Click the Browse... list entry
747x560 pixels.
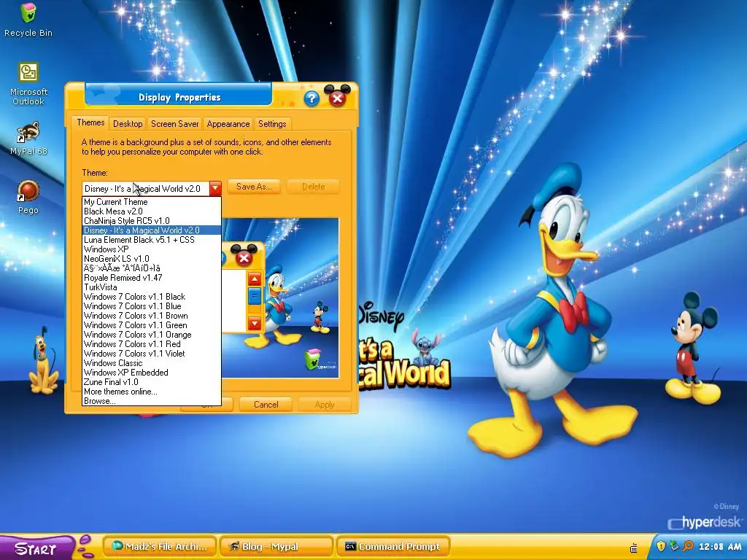coord(152,401)
